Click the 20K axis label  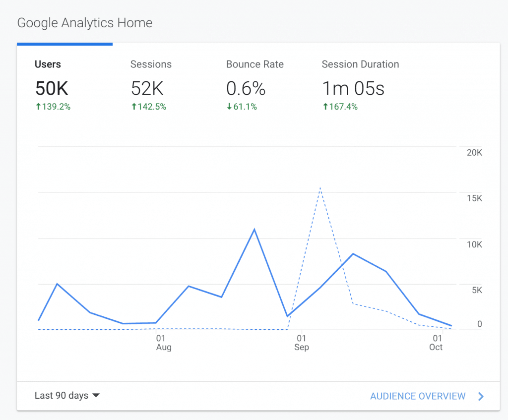[474, 153]
